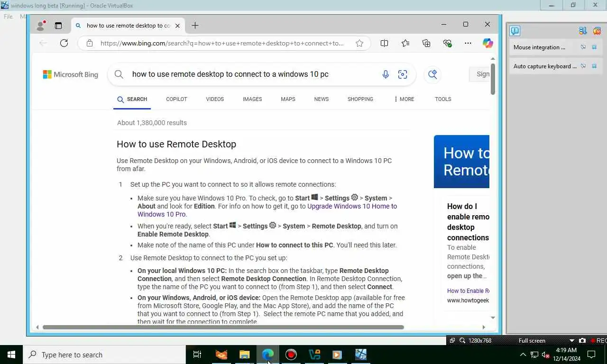Image resolution: width=607 pixels, height=364 pixels.
Task: Click the Bing chat search icon
Action: point(432,74)
